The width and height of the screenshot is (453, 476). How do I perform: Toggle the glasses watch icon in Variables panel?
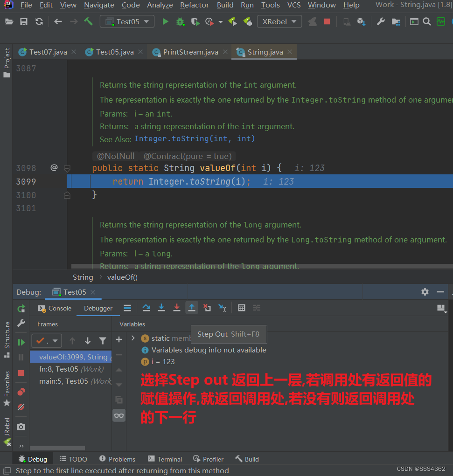[x=119, y=415]
